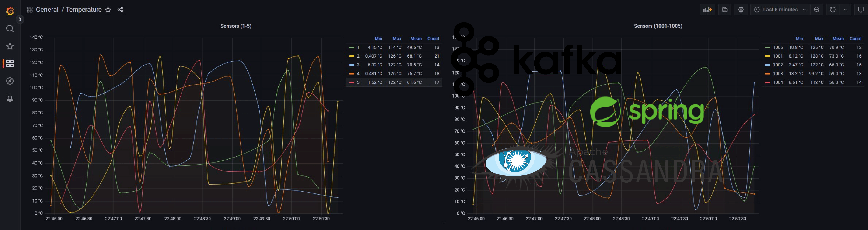Toggle series 2 in the legend
This screenshot has width=868, height=230.
(358, 56)
